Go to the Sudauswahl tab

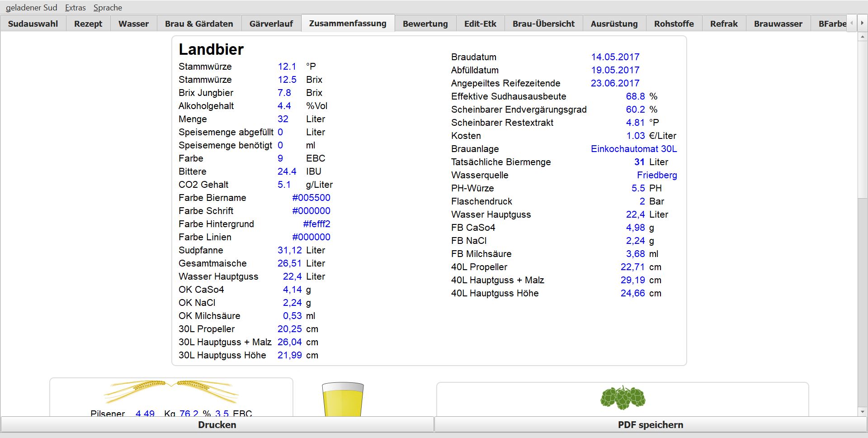click(33, 24)
